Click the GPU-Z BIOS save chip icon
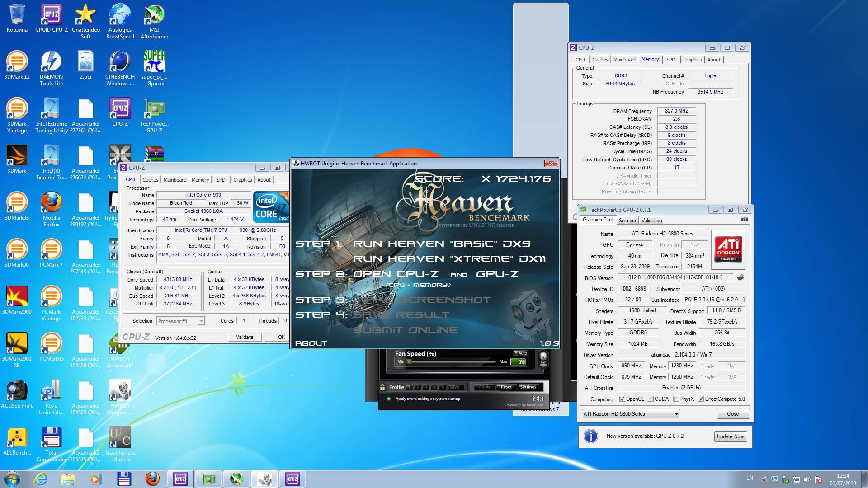This screenshot has width=868, height=488. 741,277
